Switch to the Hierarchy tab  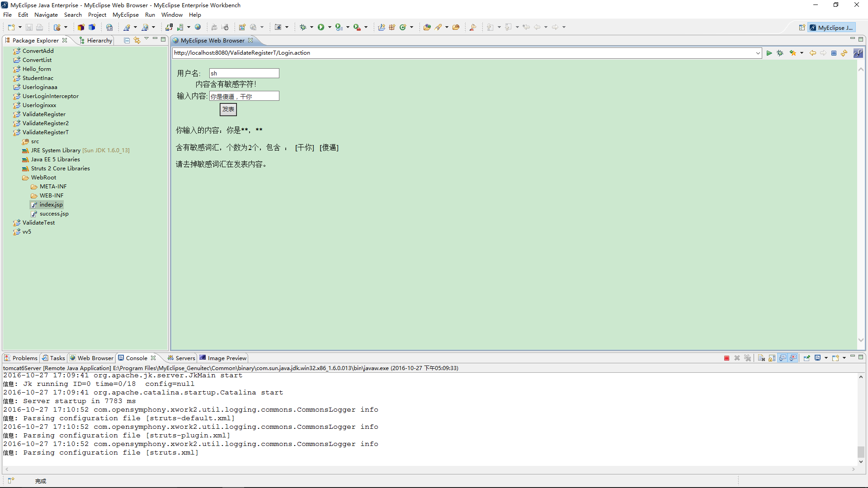[96, 41]
